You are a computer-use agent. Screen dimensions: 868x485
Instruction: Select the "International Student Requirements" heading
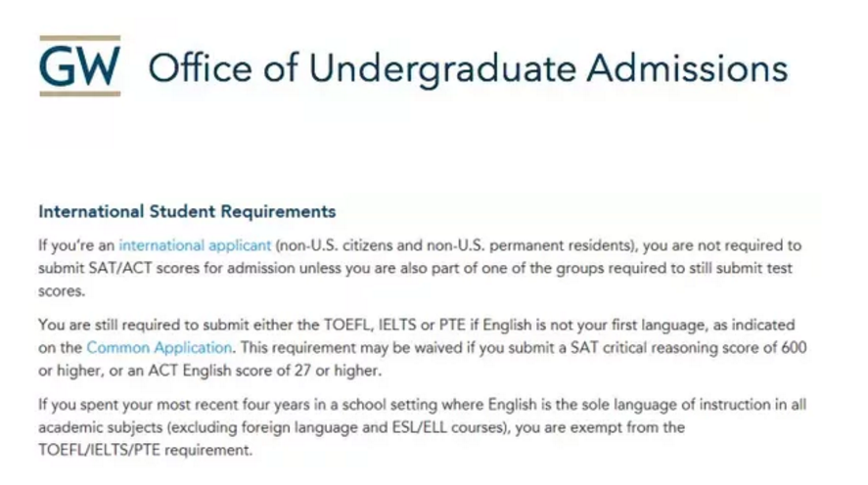pos(186,211)
